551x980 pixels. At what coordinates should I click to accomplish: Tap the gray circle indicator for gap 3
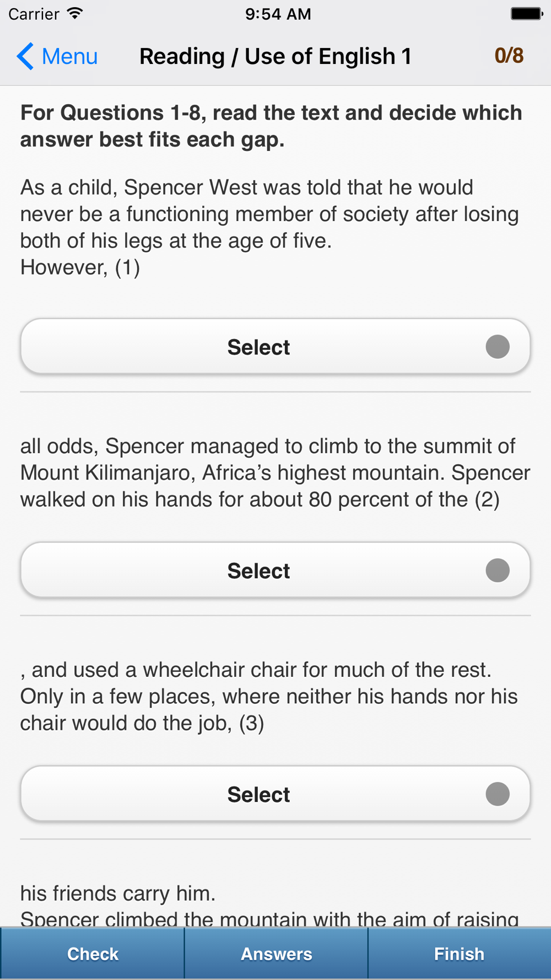pos(498,794)
